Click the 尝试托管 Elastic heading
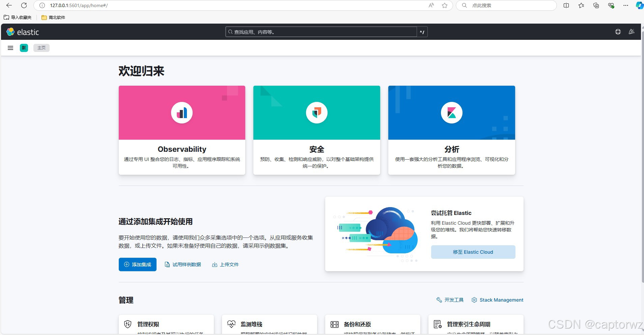 tap(451, 213)
